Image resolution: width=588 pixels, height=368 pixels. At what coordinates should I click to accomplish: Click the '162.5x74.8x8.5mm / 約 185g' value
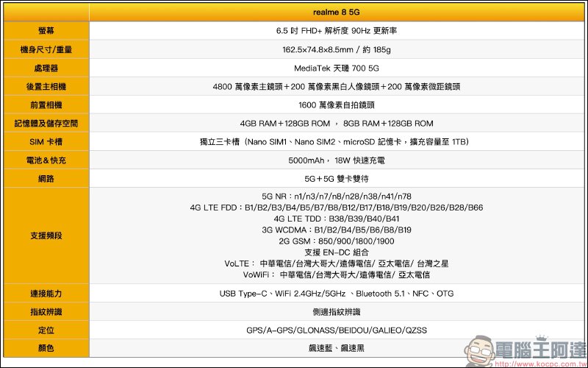coord(337,49)
